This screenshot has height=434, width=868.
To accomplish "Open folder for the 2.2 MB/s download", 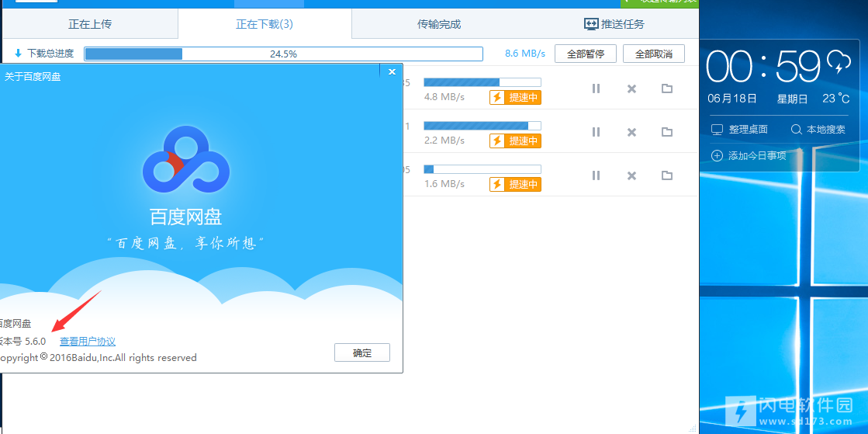I will pos(667,132).
